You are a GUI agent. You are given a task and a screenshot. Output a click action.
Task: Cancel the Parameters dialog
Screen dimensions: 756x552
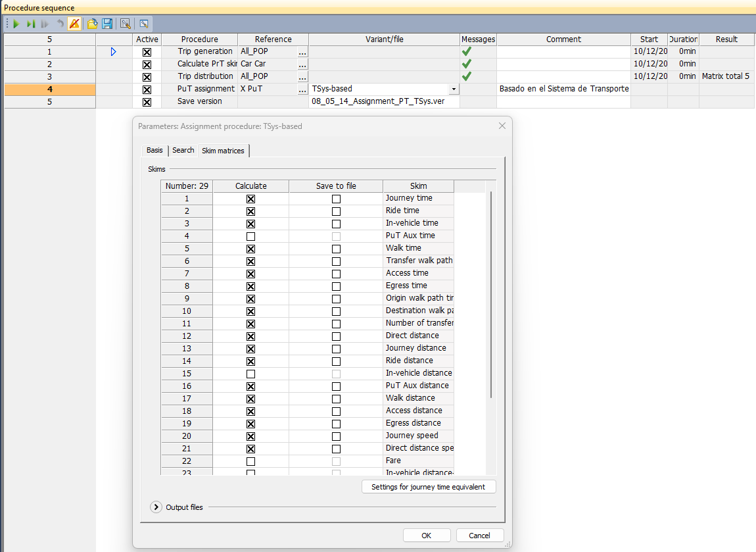[479, 535]
